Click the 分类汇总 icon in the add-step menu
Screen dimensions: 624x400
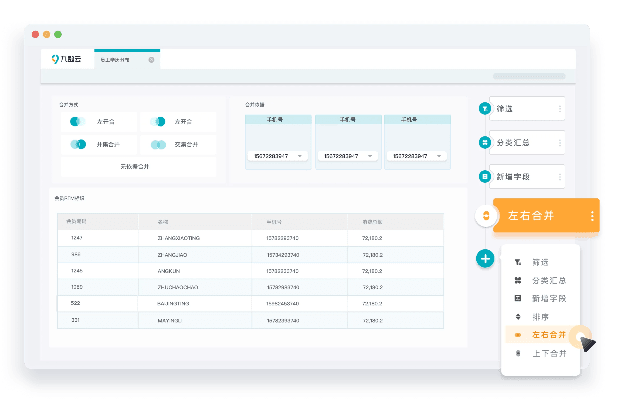[518, 281]
